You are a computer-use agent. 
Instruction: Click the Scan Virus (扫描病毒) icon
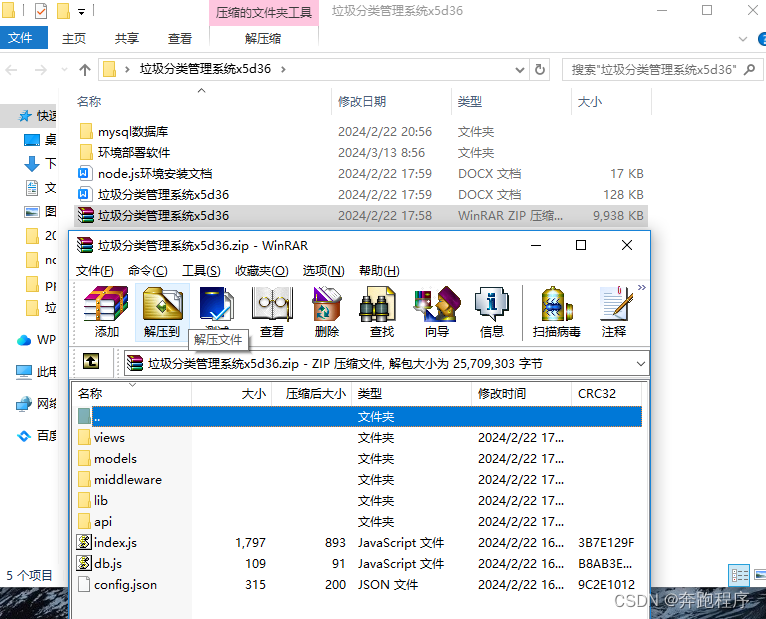[x=556, y=312]
